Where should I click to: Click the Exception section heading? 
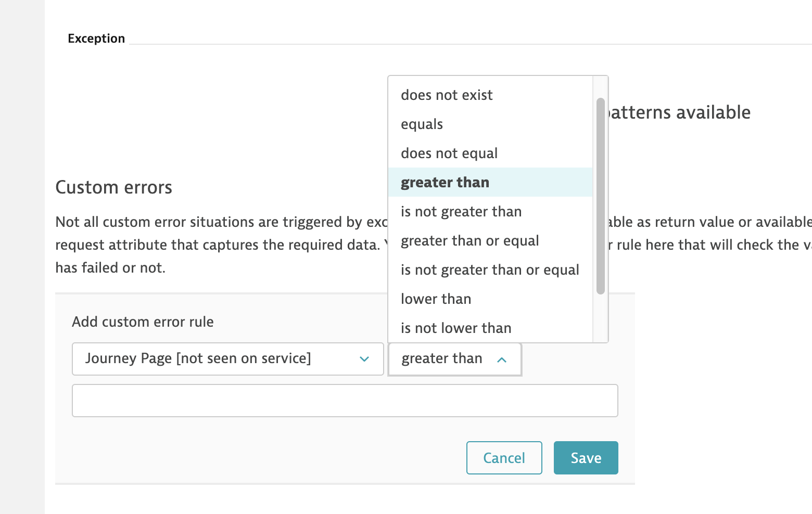pos(96,38)
